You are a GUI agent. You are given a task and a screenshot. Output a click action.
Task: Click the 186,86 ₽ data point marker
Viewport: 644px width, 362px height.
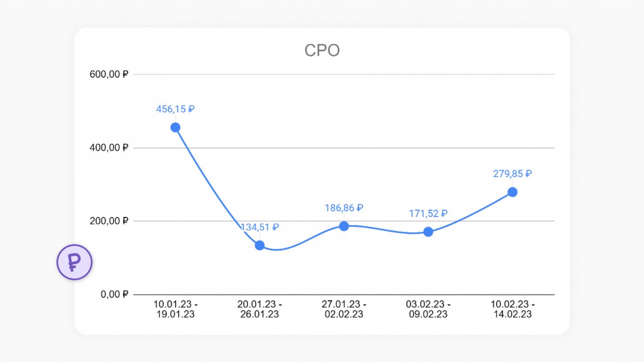click(344, 226)
